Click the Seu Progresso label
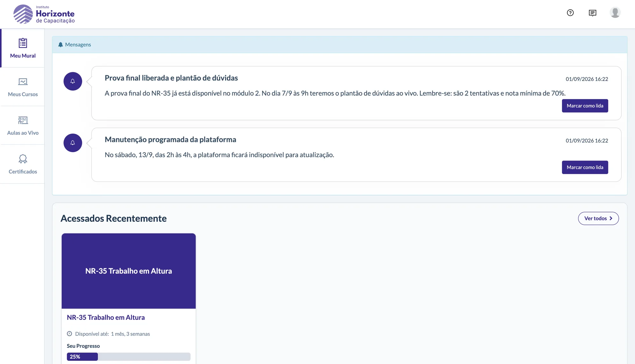The height and width of the screenshot is (364, 635). click(x=83, y=346)
